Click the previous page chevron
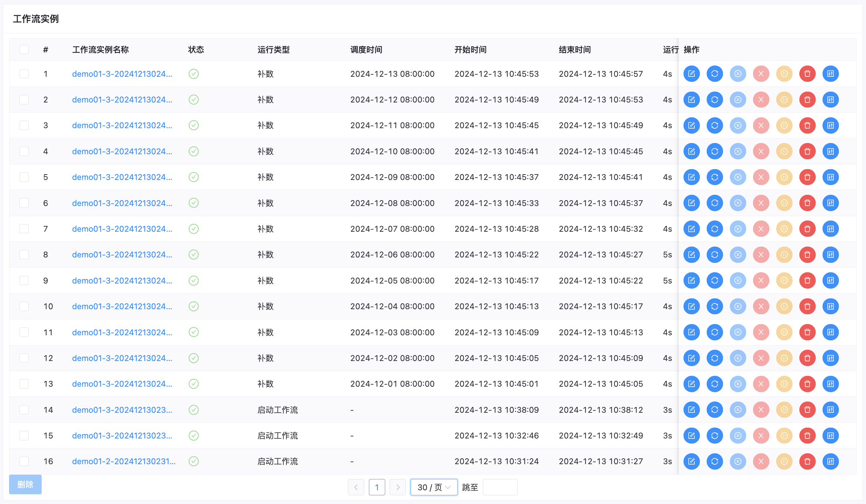This screenshot has width=866, height=504. [356, 487]
